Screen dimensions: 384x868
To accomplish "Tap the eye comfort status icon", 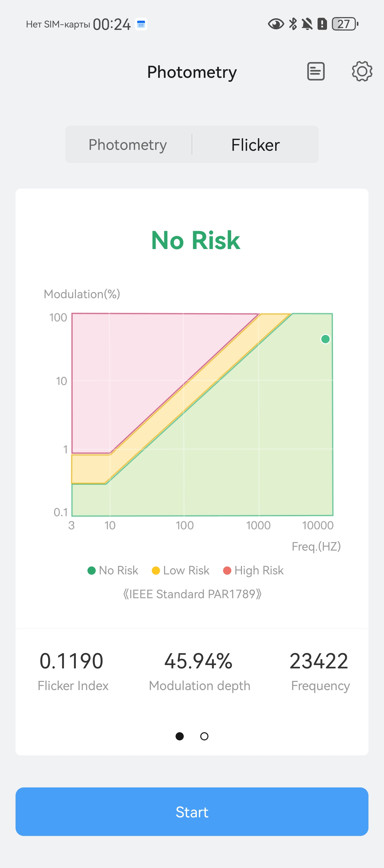I will pos(276,24).
